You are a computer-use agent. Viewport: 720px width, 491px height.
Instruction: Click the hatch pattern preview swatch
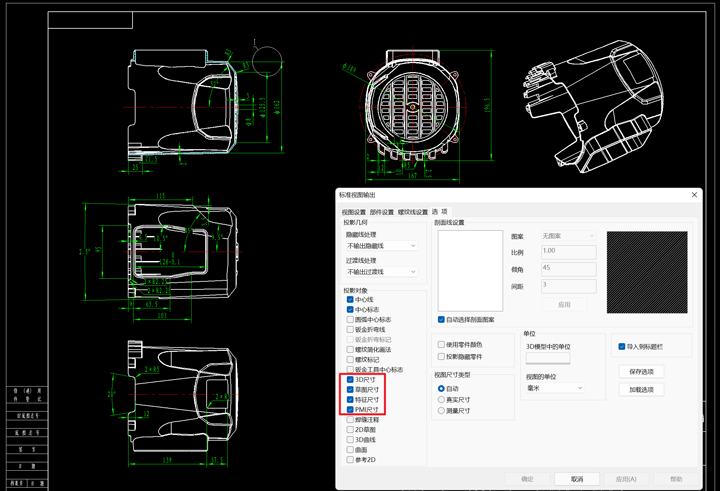[647, 271]
